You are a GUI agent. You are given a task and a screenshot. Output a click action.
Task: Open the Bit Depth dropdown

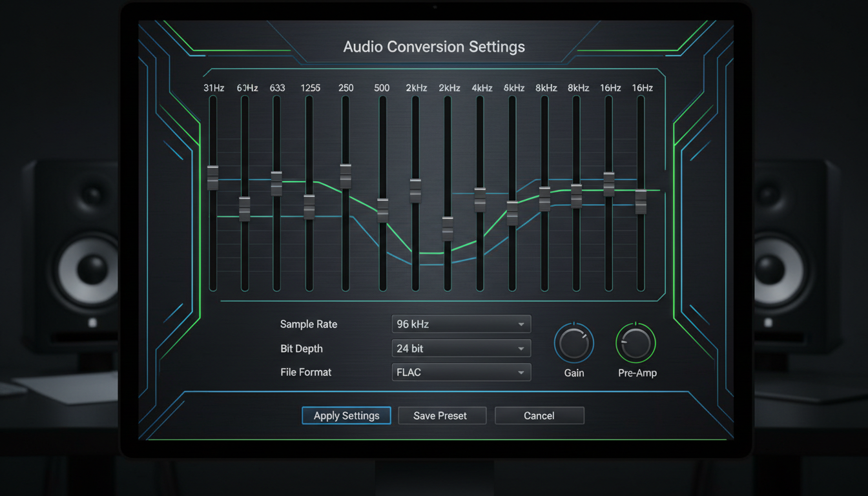click(460, 348)
